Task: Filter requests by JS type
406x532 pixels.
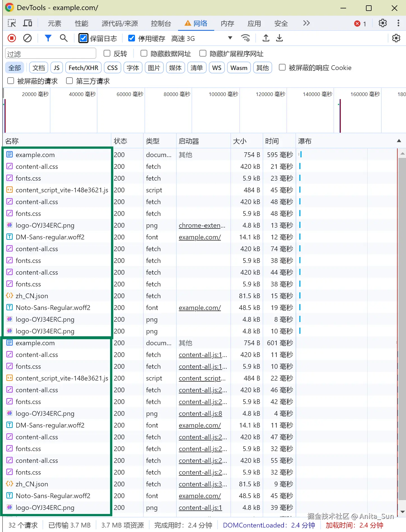Action: [57, 68]
